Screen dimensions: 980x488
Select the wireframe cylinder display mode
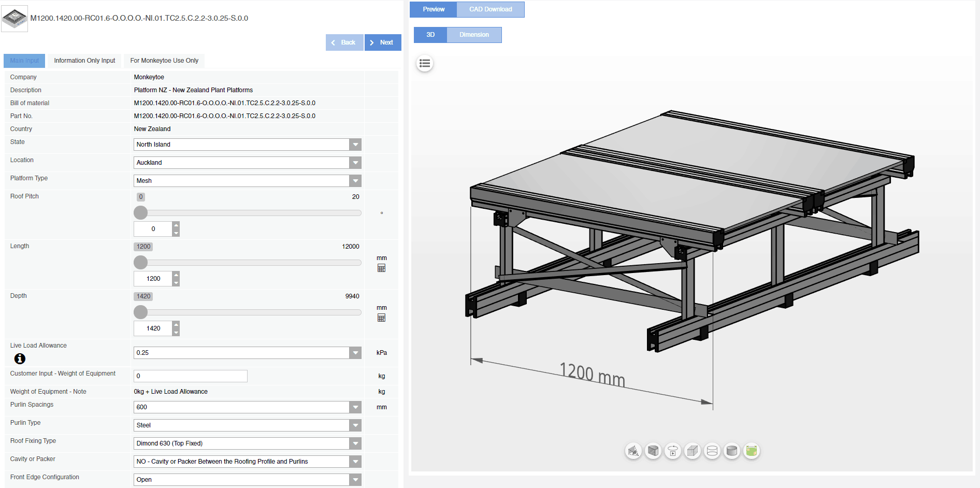click(712, 451)
